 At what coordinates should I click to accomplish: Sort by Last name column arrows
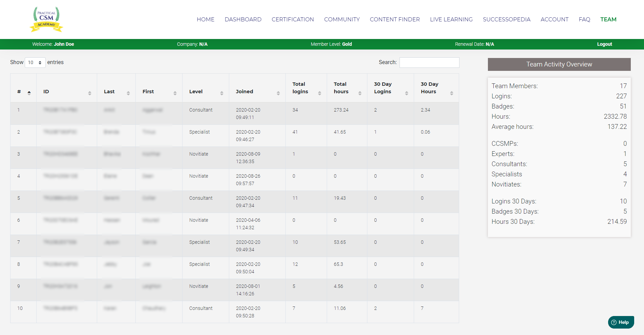[x=128, y=93]
